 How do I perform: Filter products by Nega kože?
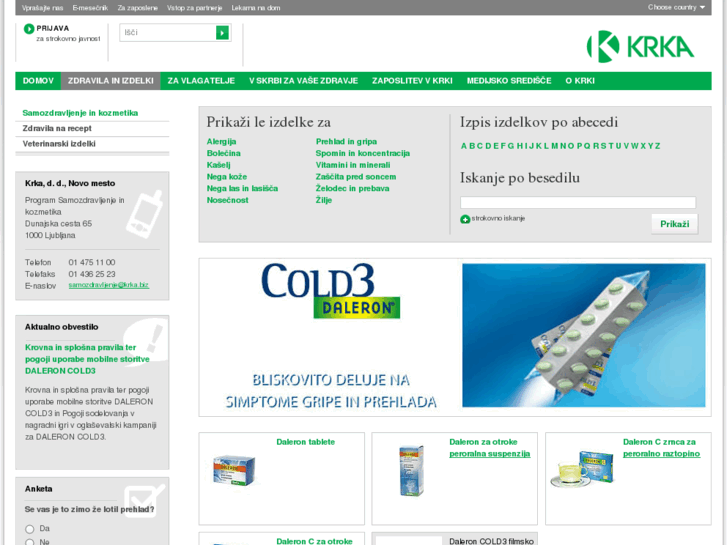(227, 177)
